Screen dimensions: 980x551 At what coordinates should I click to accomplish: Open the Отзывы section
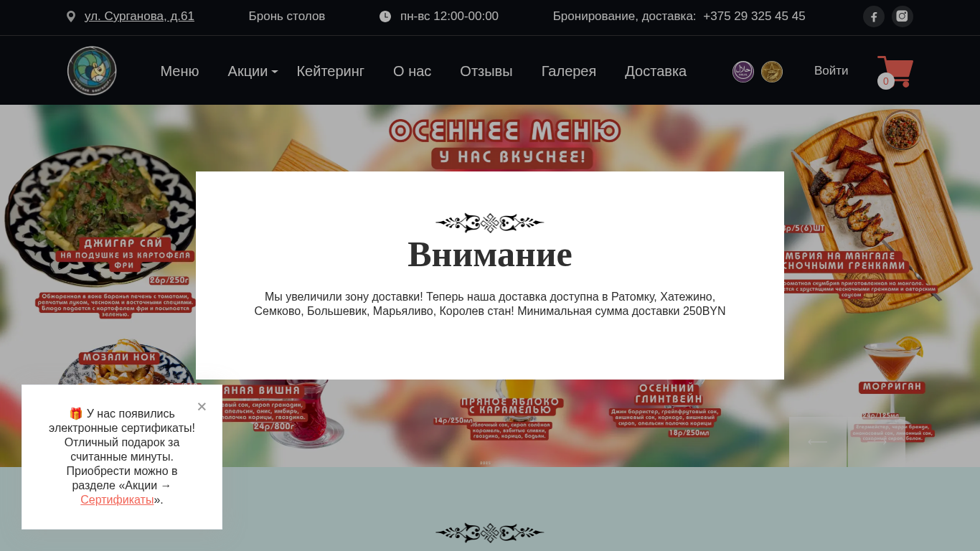486,71
